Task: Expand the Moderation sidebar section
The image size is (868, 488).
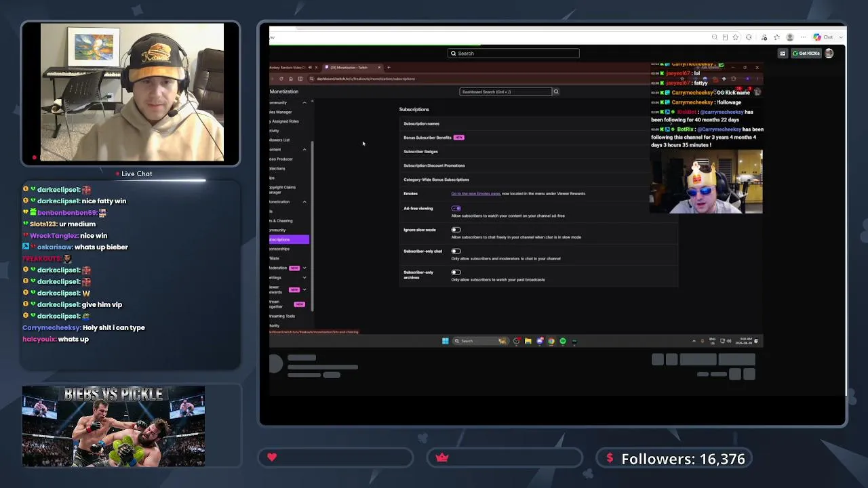Action: click(304, 268)
